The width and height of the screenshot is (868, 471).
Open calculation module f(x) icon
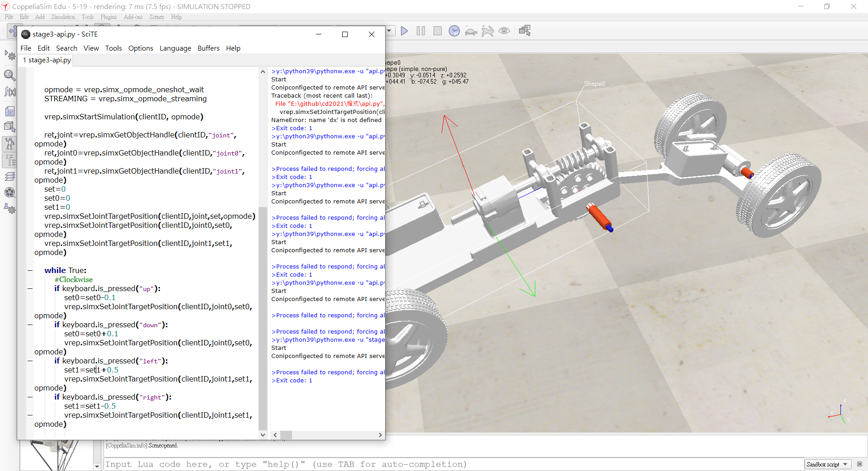coord(9,91)
